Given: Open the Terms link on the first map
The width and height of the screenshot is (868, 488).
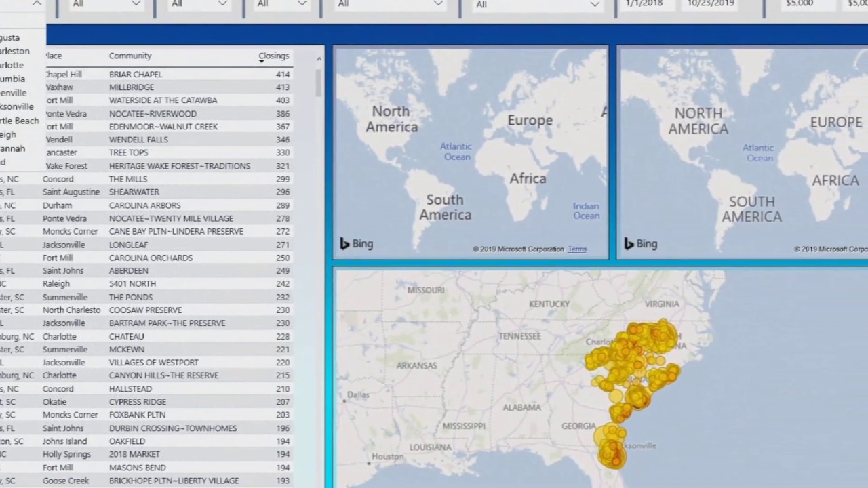Looking at the screenshot, I should tap(577, 249).
